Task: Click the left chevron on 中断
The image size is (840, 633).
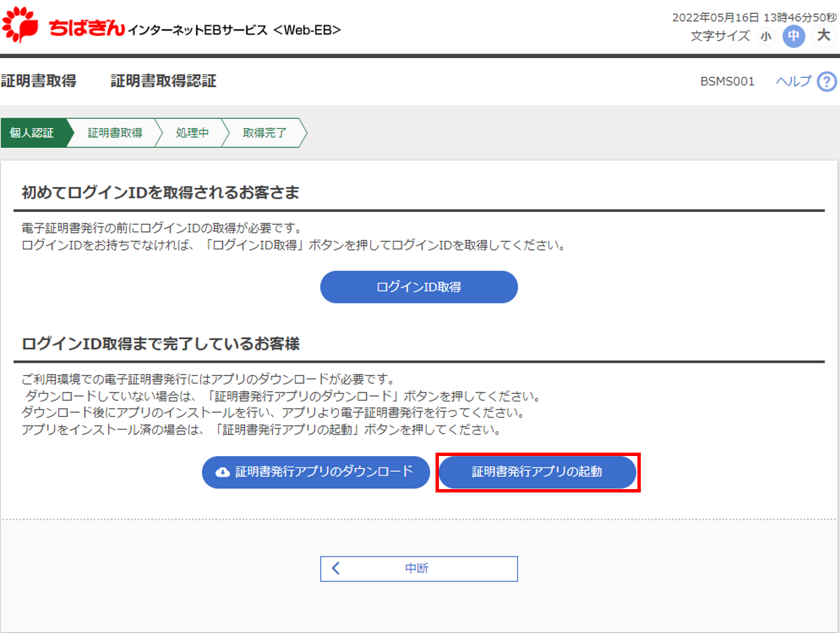Action: pyautogui.click(x=336, y=569)
